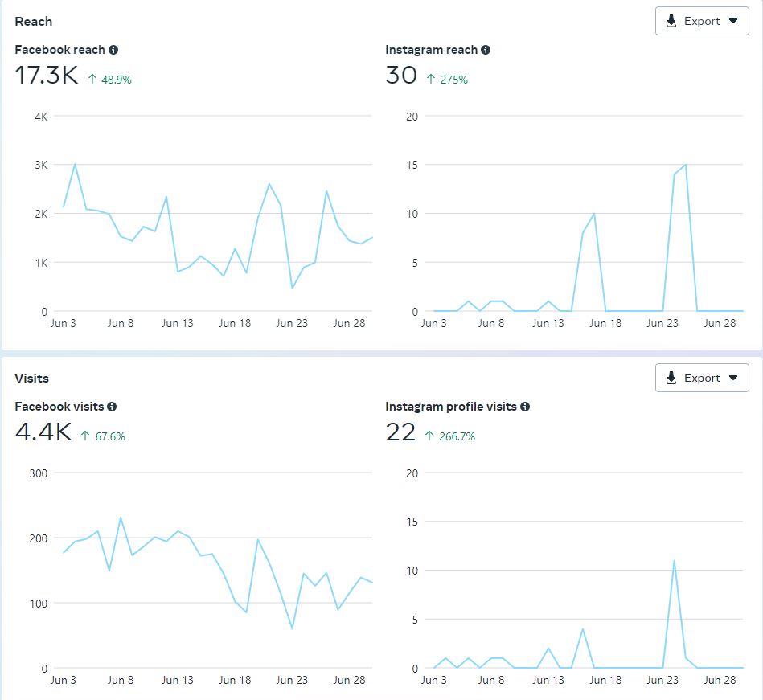Click the Instagram profile visits info icon
The height and width of the screenshot is (700, 763).
(x=525, y=407)
